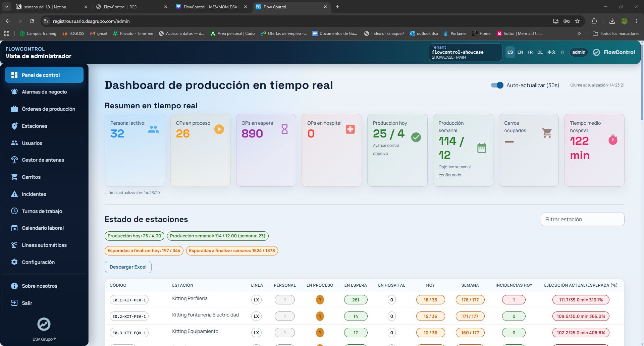This screenshot has height=346, width=644.
Task: Open the Estaciones menu entry
Action: [x=44, y=126]
